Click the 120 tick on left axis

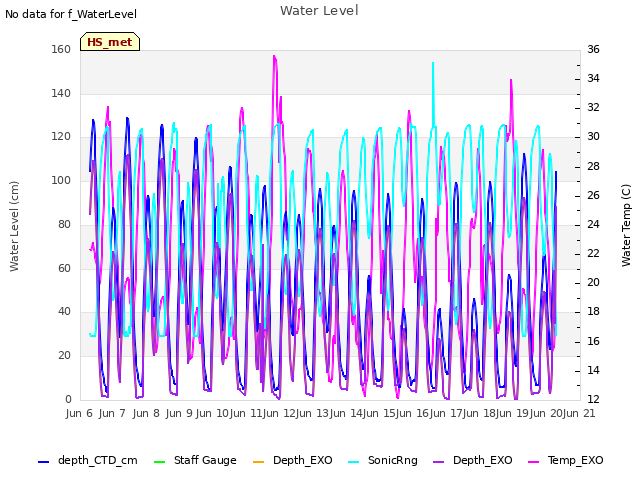(x=61, y=137)
